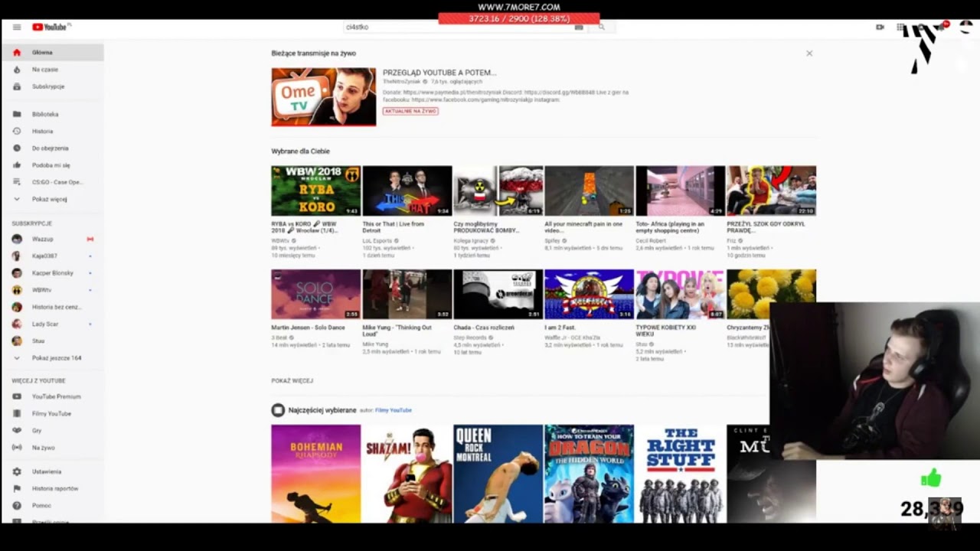
Task: Open TYPOWE KOBIETY XXI WIEKU thumbnail
Action: [x=680, y=294]
